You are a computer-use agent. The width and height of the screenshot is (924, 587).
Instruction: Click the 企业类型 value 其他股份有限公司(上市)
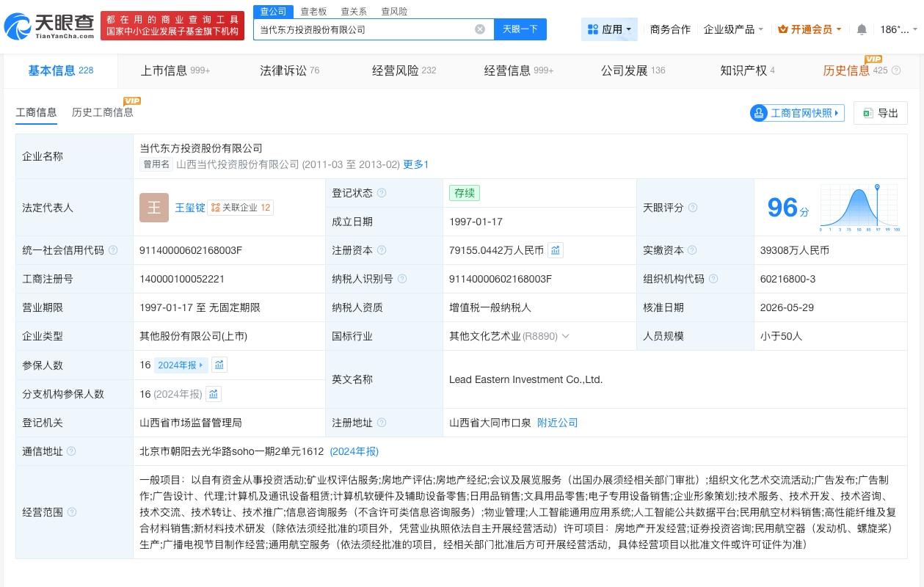[x=194, y=336]
